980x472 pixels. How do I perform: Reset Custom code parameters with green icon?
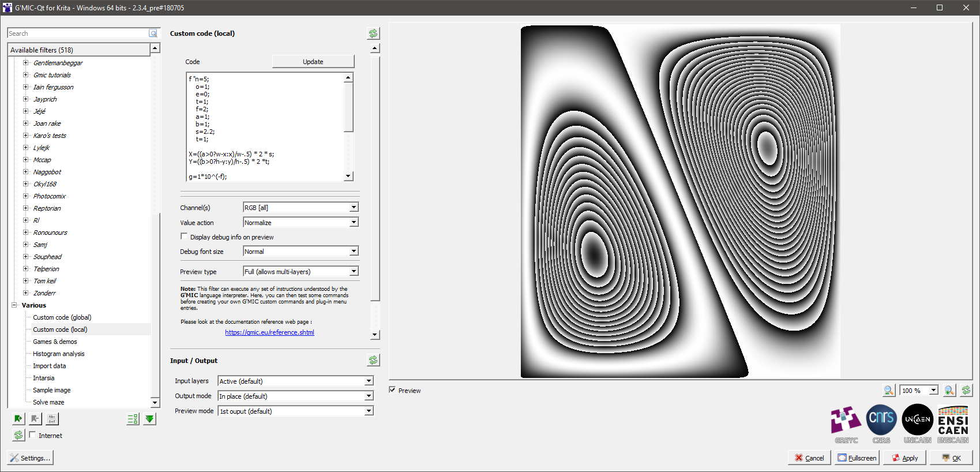pos(373,33)
